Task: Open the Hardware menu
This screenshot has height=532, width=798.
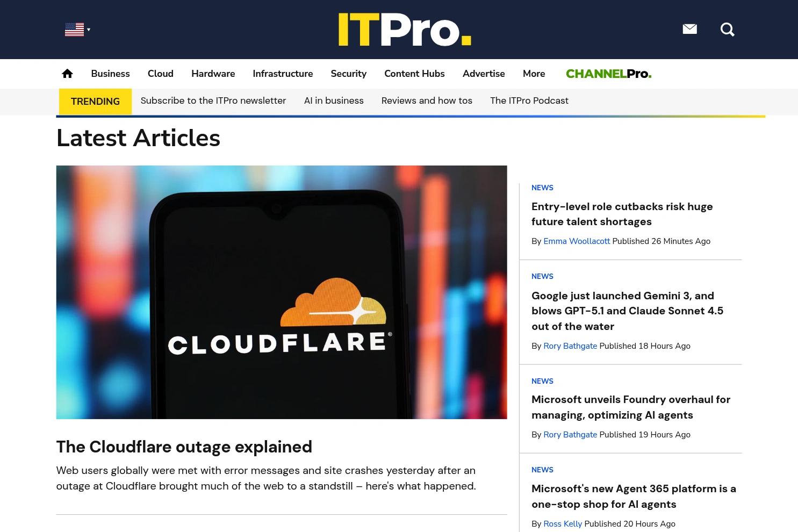Action: [213, 74]
